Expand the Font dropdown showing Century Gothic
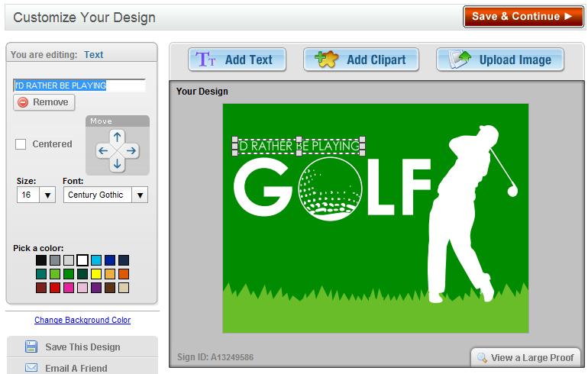The image size is (588, 374). (x=139, y=195)
